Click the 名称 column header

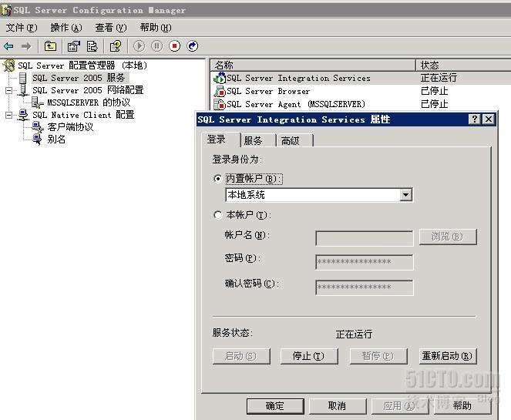click(x=313, y=66)
